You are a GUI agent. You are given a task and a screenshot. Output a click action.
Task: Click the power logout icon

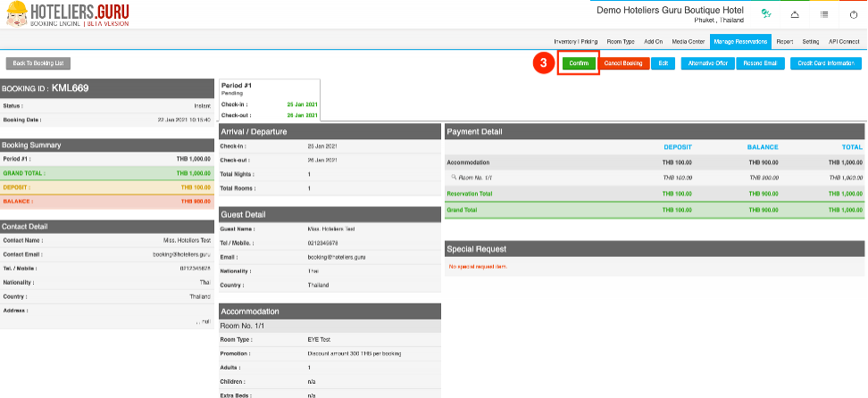853,14
